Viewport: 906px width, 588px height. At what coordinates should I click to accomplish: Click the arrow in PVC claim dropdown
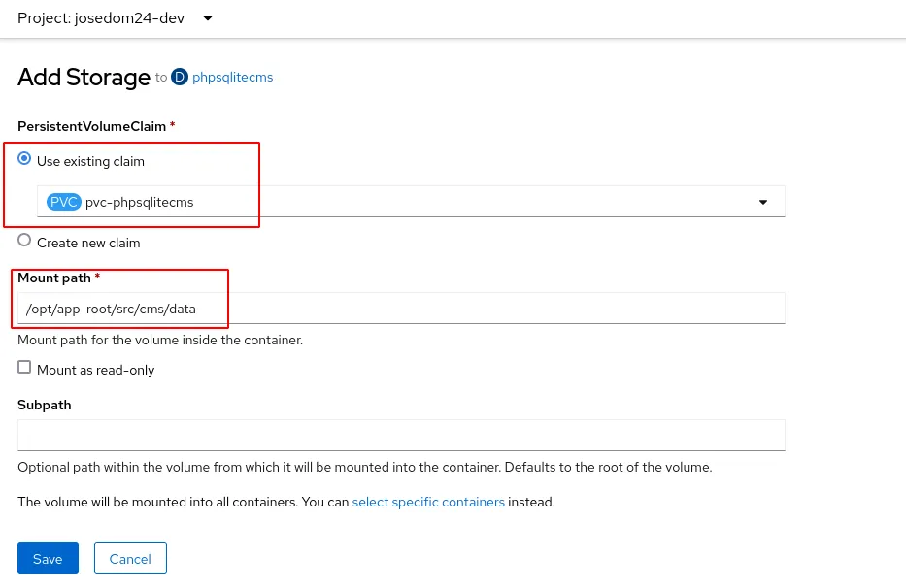tap(762, 202)
